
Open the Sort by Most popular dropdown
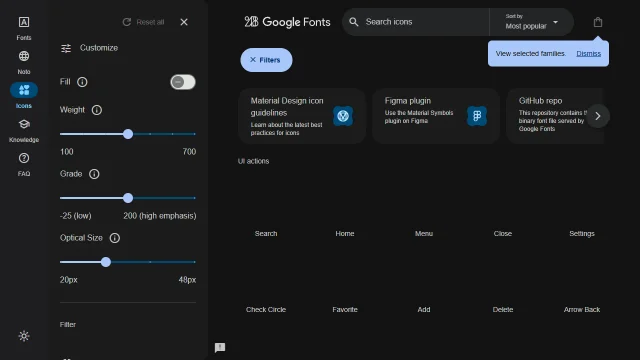[531, 22]
